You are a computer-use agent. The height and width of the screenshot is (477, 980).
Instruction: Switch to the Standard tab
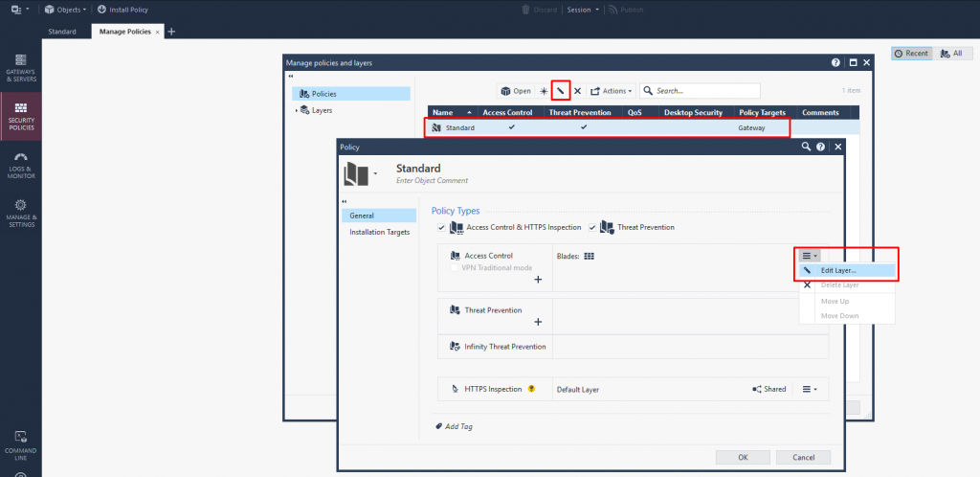62,32
